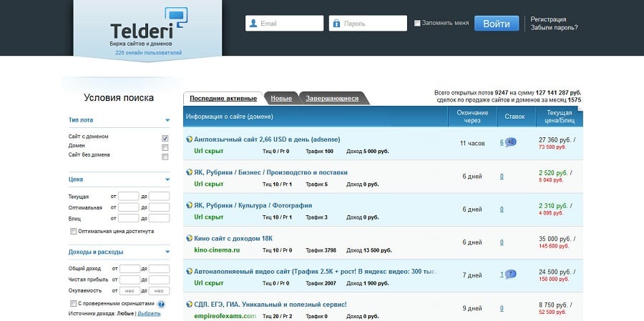Open the Регистрация link
Screen dimensions: 644x321
pyautogui.click(x=548, y=19)
